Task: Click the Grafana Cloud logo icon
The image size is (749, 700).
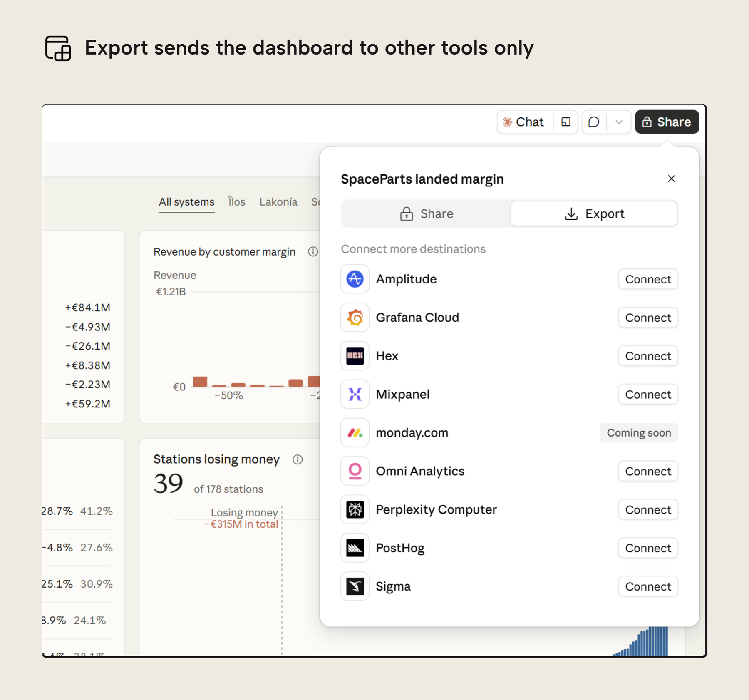Action: tap(355, 318)
